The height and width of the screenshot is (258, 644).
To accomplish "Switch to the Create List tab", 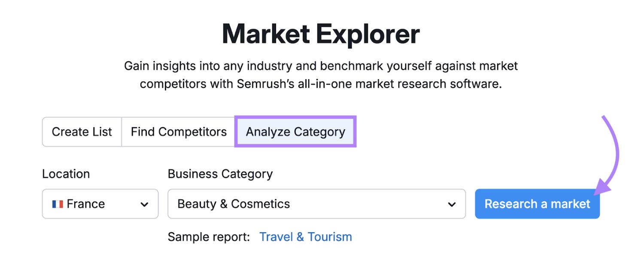I will pyautogui.click(x=81, y=132).
